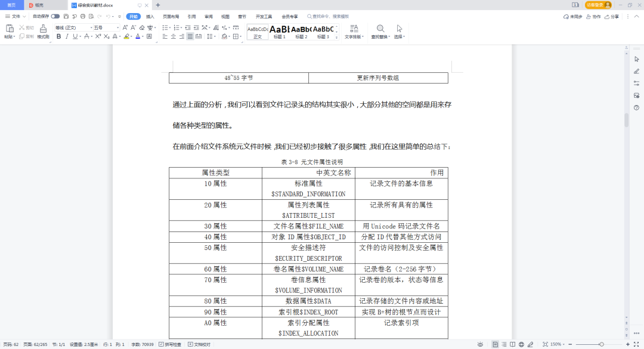Click the 复制 copy button
This screenshot has height=349, width=644.
pyautogui.click(x=26, y=36)
